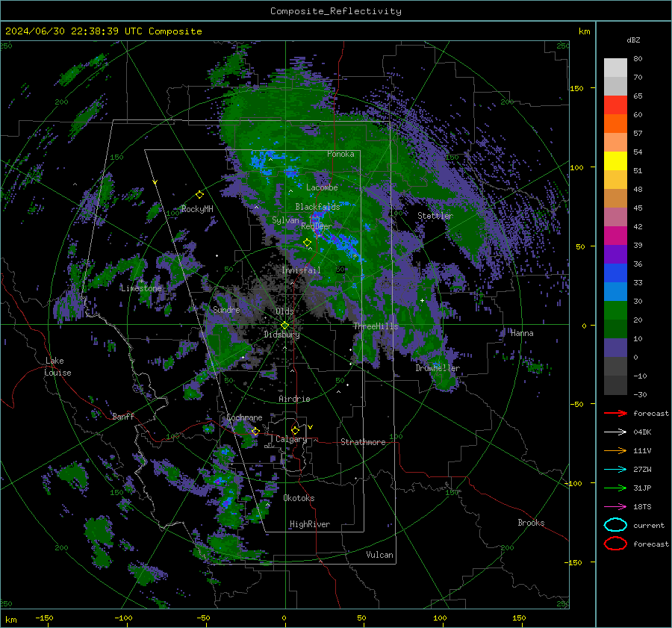Image resolution: width=672 pixels, height=628 pixels.
Task: Click the Didsbury map label
Action: pos(281,335)
